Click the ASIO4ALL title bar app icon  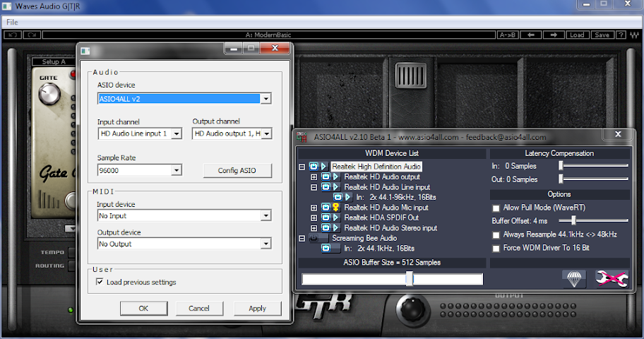tap(302, 137)
